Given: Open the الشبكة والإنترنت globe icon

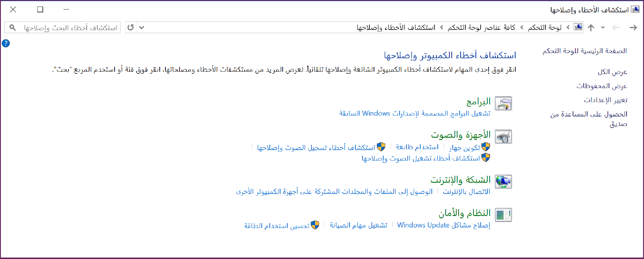Looking at the screenshot, I should (x=503, y=182).
